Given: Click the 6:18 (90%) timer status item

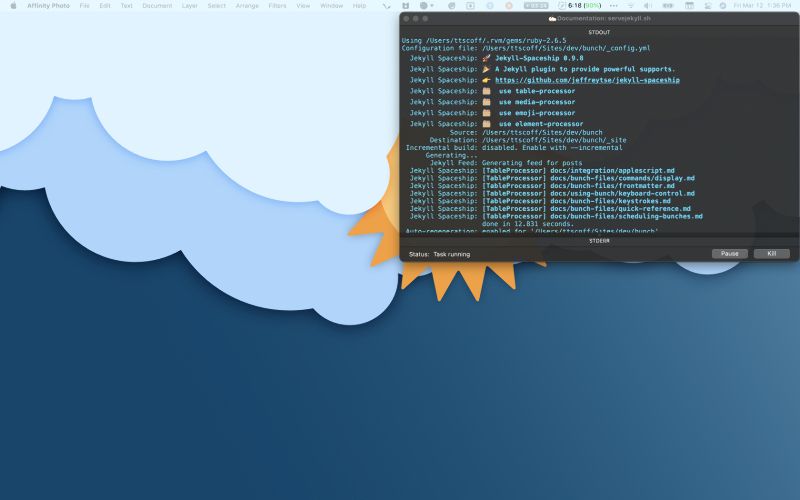Looking at the screenshot, I should [x=579, y=6].
